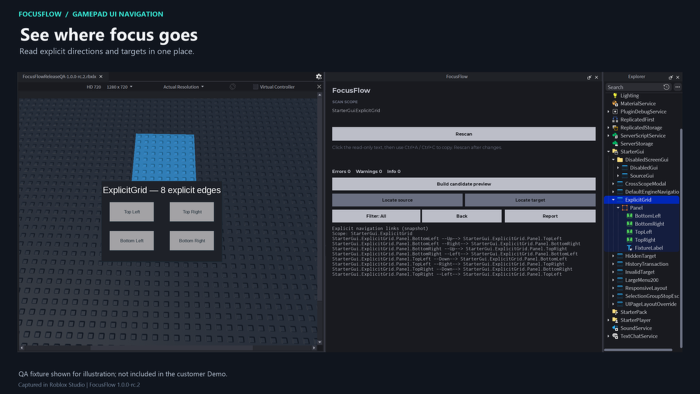Pop out the FocusFlow panel

pyautogui.click(x=589, y=77)
